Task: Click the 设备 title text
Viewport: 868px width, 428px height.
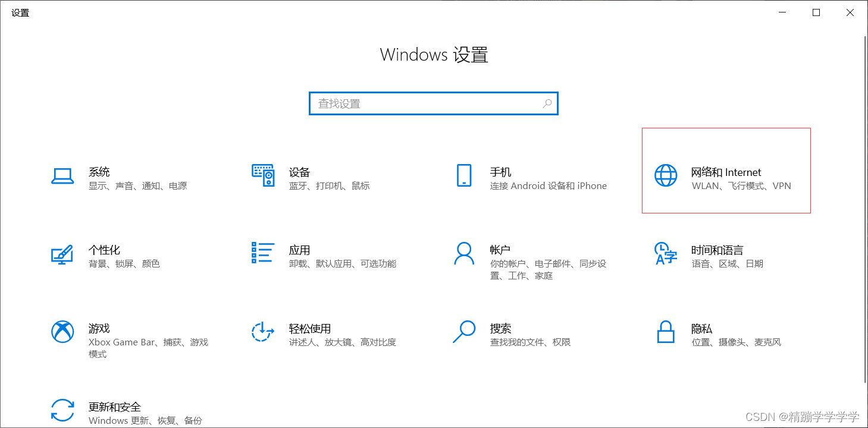Action: tap(300, 172)
